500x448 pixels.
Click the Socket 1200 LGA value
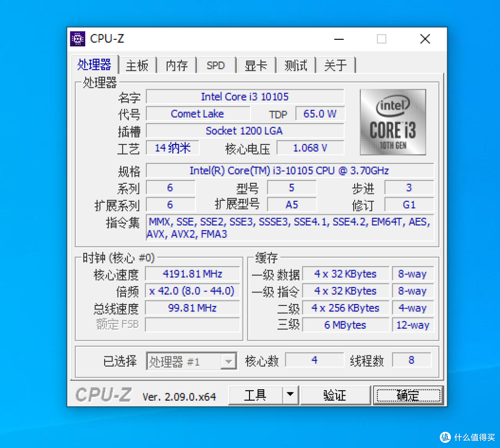click(245, 131)
